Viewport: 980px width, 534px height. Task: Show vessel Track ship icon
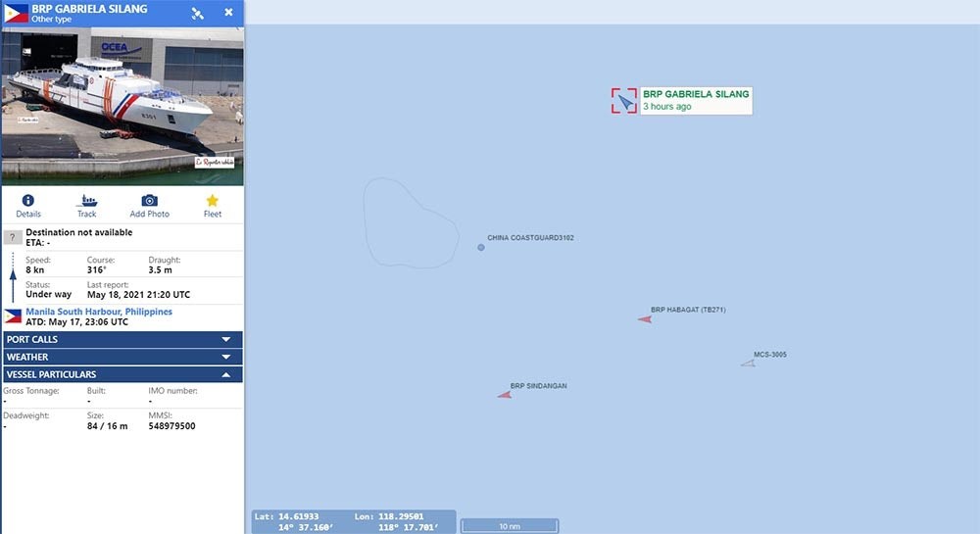(x=87, y=201)
